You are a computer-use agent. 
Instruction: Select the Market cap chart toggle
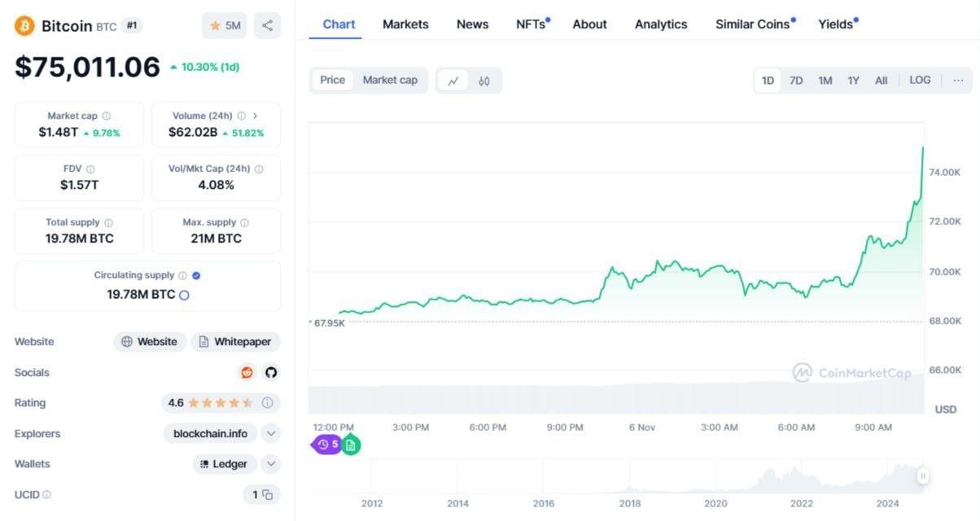coord(390,80)
